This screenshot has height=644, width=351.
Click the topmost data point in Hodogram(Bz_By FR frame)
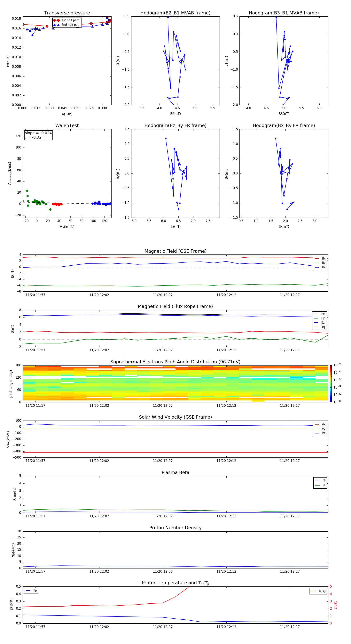(166, 138)
